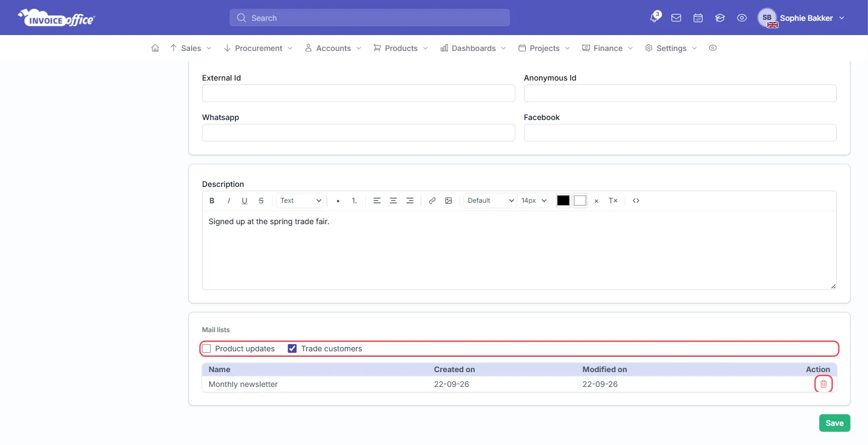
Task: Click the graduation cap help icon
Action: (720, 18)
